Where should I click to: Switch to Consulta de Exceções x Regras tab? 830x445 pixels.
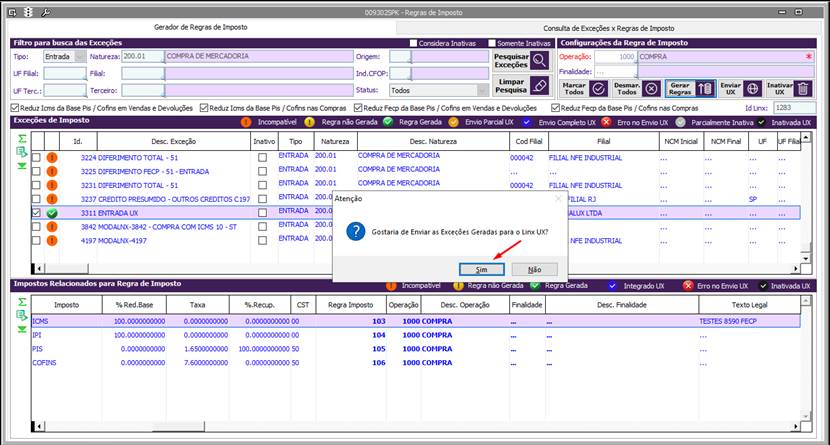pyautogui.click(x=607, y=28)
